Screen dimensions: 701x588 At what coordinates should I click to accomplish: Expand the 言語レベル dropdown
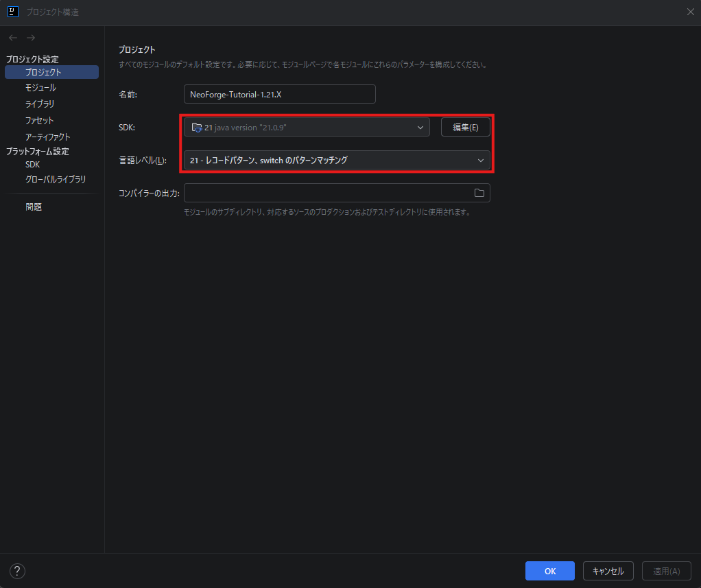click(x=337, y=161)
